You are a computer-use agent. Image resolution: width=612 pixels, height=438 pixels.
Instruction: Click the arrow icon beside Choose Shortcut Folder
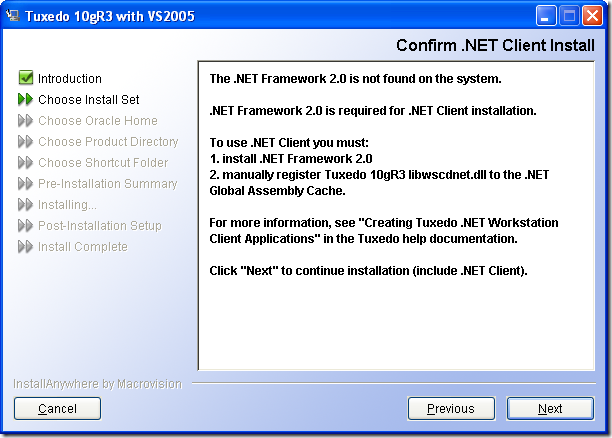click(26, 162)
